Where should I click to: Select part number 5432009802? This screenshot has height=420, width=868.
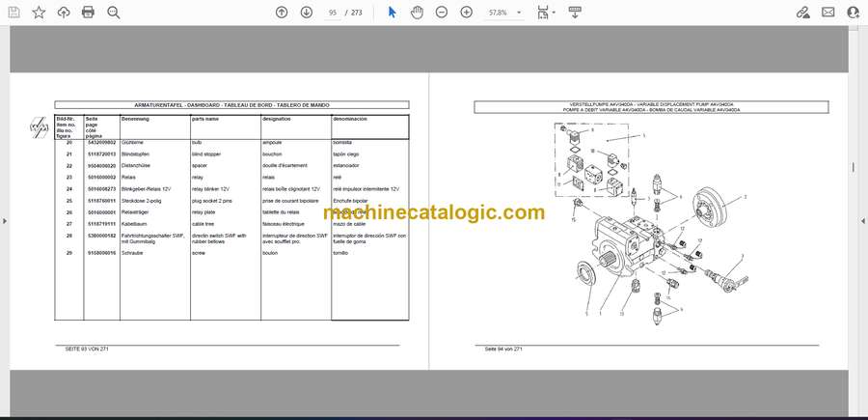[x=100, y=142]
